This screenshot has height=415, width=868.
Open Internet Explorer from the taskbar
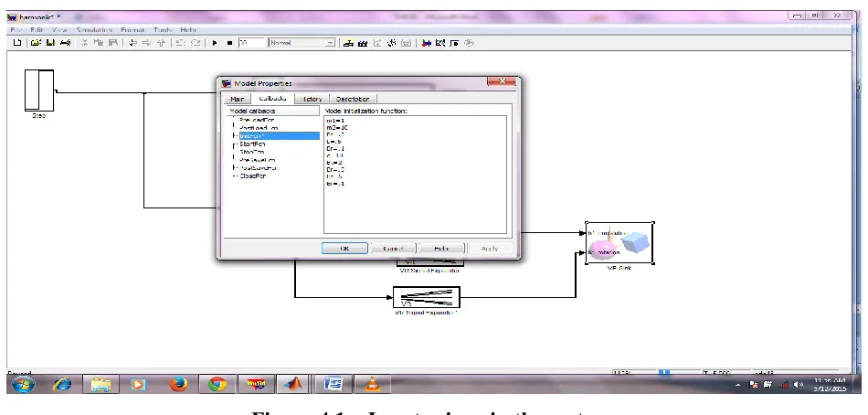coord(62,384)
